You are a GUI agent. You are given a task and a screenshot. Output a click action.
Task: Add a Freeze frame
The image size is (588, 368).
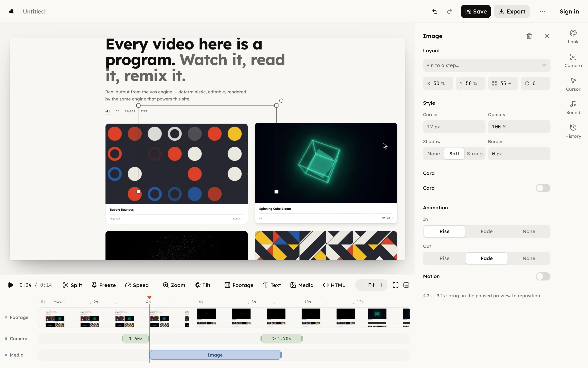click(x=104, y=285)
